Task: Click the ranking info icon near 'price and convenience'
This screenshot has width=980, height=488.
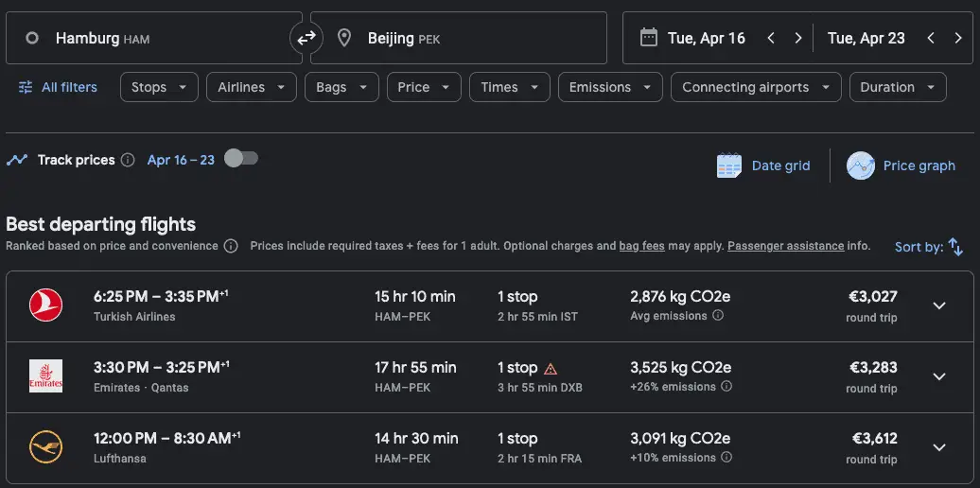Action: click(x=230, y=246)
